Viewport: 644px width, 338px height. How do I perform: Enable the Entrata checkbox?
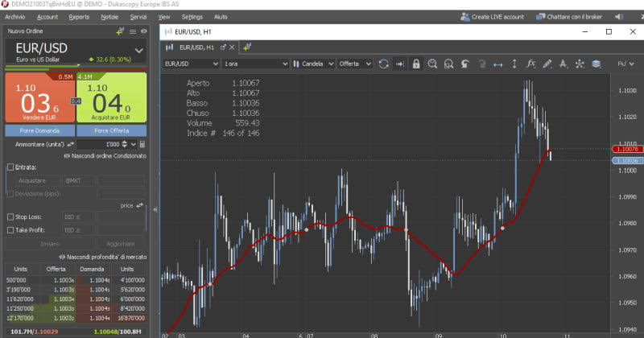click(10, 167)
